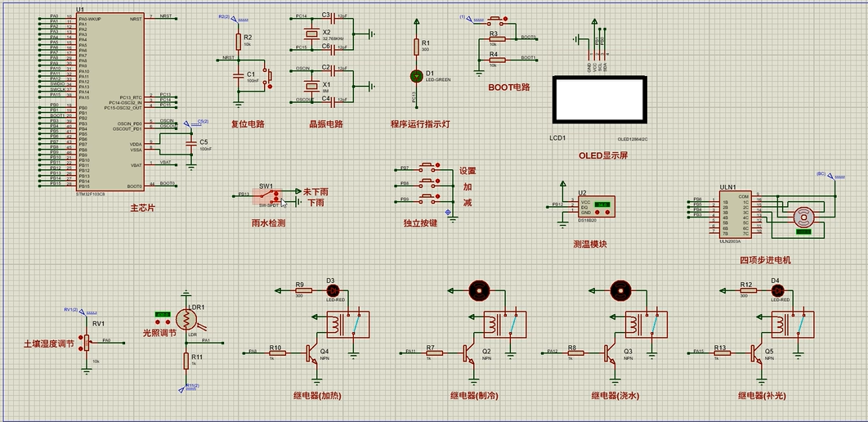Click the watering relay motor symbol
The image size is (868, 422).
coord(620,290)
